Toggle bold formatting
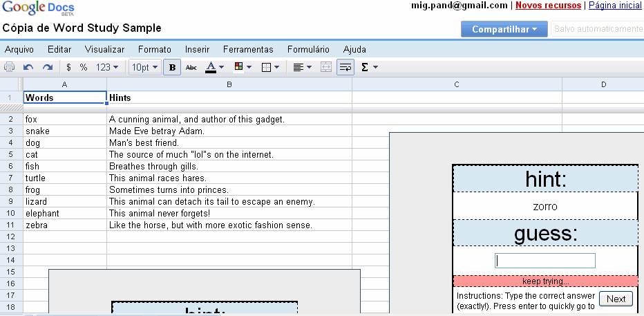Viewport: 644px width, 316px height. (x=172, y=67)
